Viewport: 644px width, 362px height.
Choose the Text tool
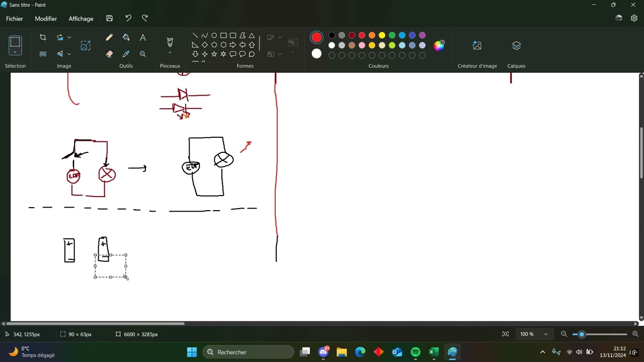pyautogui.click(x=143, y=38)
